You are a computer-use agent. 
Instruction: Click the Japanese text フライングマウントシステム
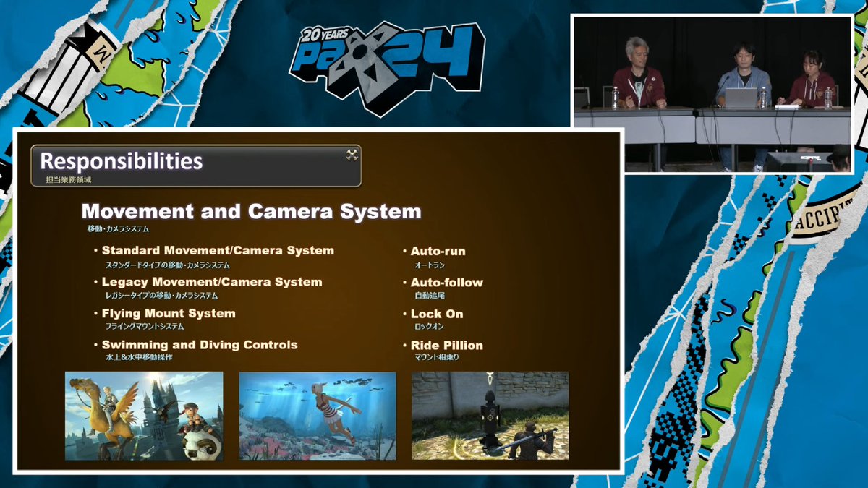point(145,327)
